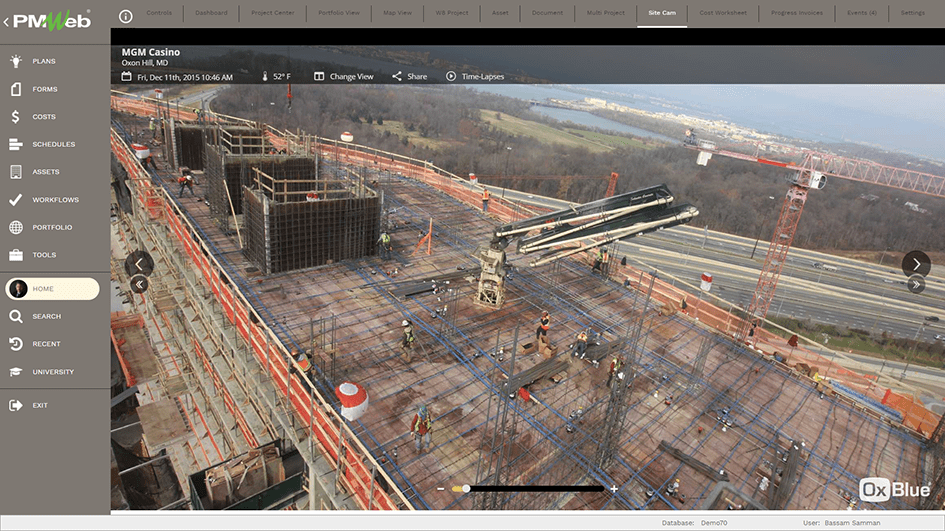Open Tools via the briefcase icon
Image resolution: width=945 pixels, height=531 pixels.
16,255
